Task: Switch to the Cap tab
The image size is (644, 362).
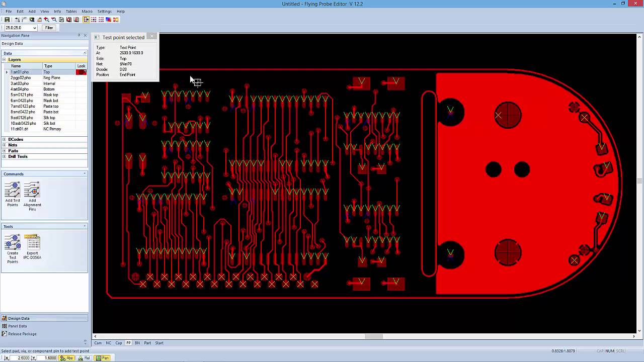Action: [119, 343]
